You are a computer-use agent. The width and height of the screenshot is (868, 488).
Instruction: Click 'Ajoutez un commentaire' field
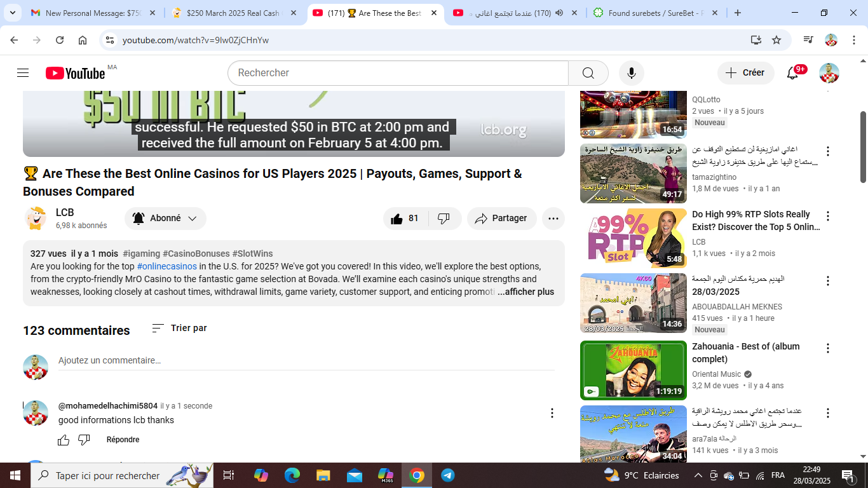point(306,361)
